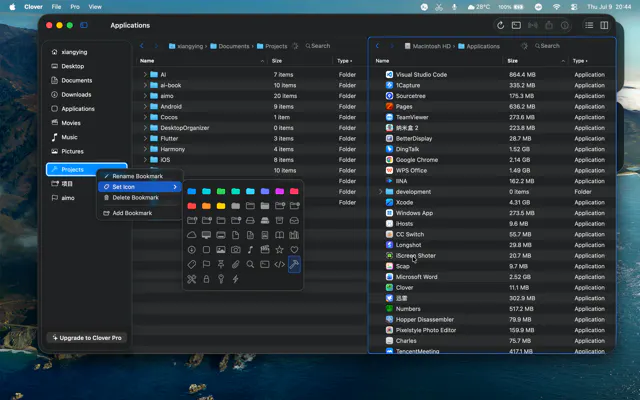Open the Wi-Fi status menu

pos(556,7)
